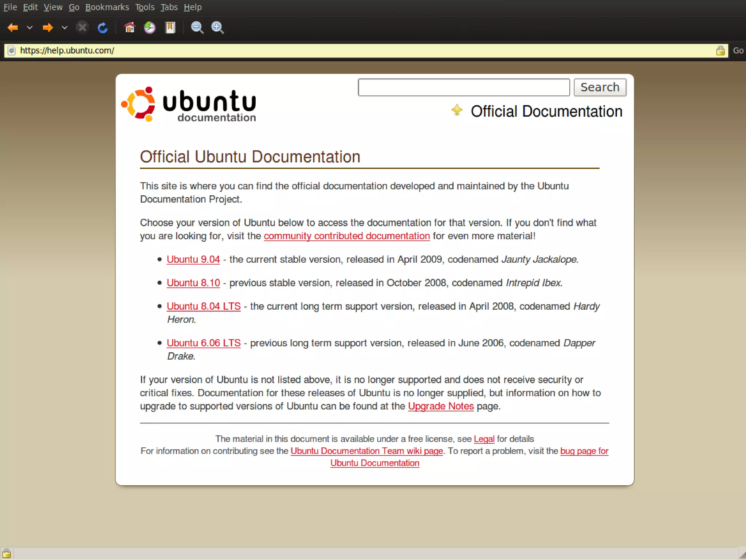
Task: Open the Ubuntu 9.04 documentation link
Action: click(193, 259)
